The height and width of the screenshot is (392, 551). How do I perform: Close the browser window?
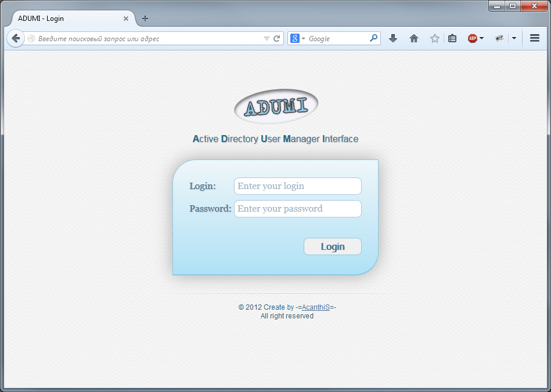point(535,6)
